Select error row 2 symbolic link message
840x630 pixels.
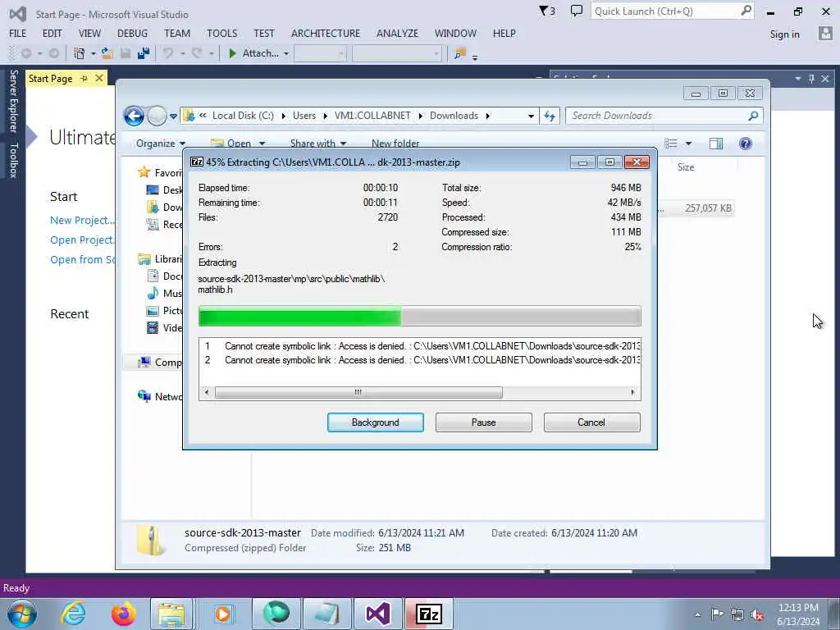click(x=420, y=360)
